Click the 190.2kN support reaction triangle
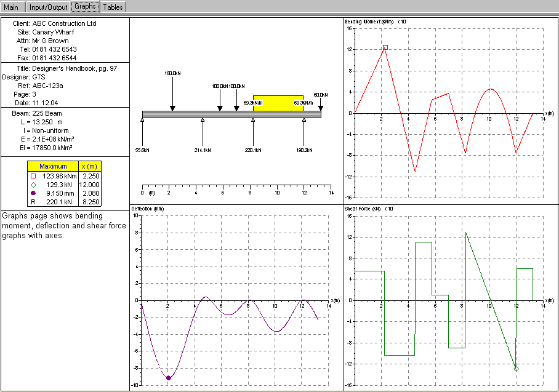 click(304, 121)
